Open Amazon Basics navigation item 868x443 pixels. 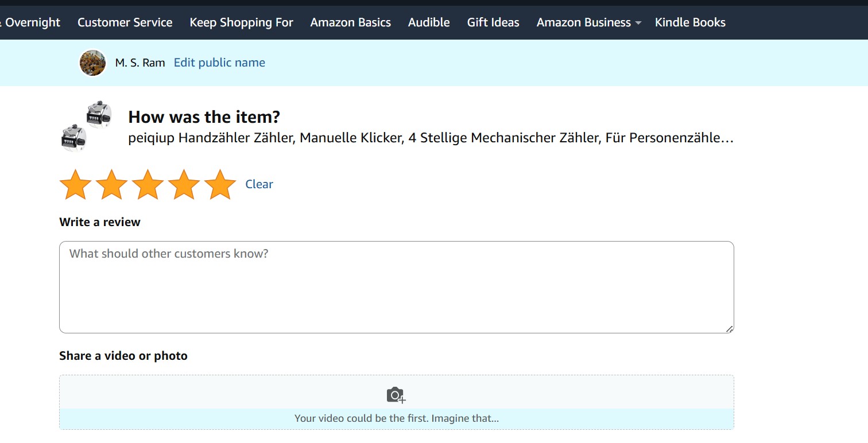[x=350, y=22]
